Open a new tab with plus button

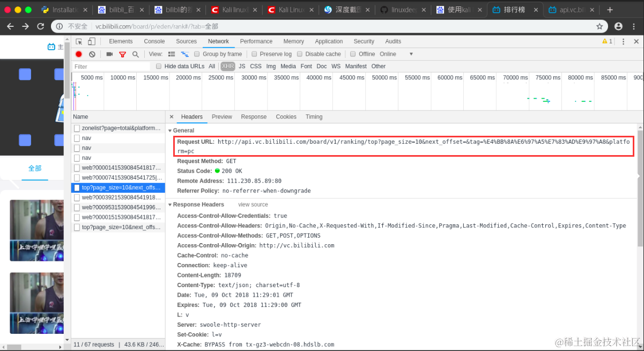pyautogui.click(x=610, y=10)
